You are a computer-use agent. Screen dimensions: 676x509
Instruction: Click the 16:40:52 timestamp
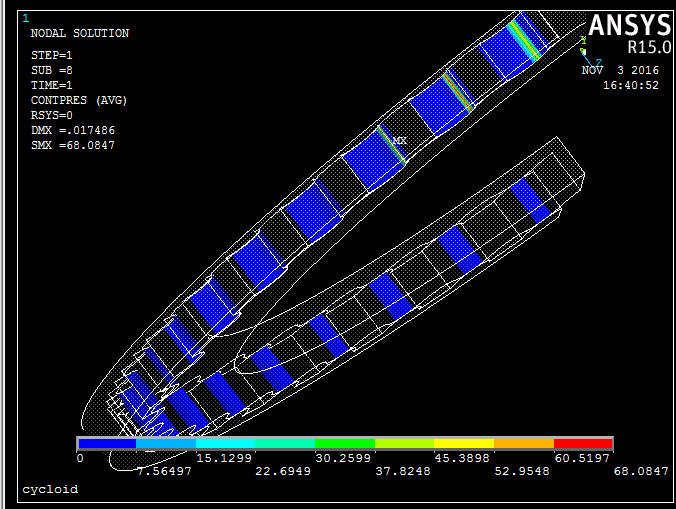point(631,85)
